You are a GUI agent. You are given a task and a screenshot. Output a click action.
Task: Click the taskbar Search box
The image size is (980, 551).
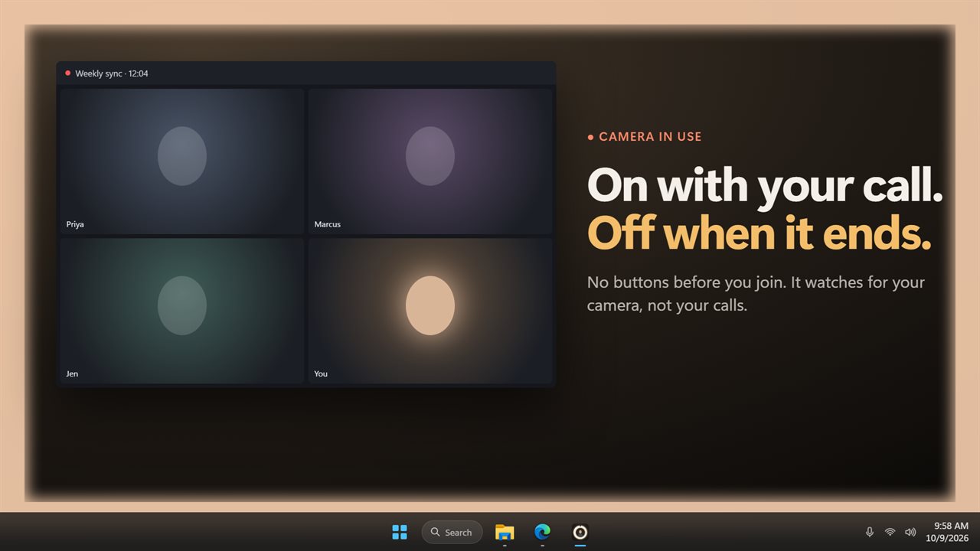coord(452,532)
